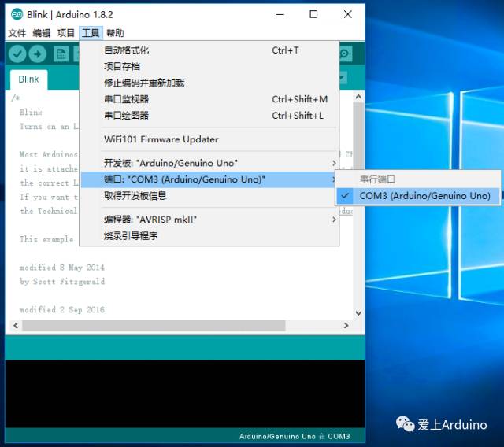Screen dimensions: 504x447
Task: Click the horizontal scroll left arrow
Action: (16, 326)
